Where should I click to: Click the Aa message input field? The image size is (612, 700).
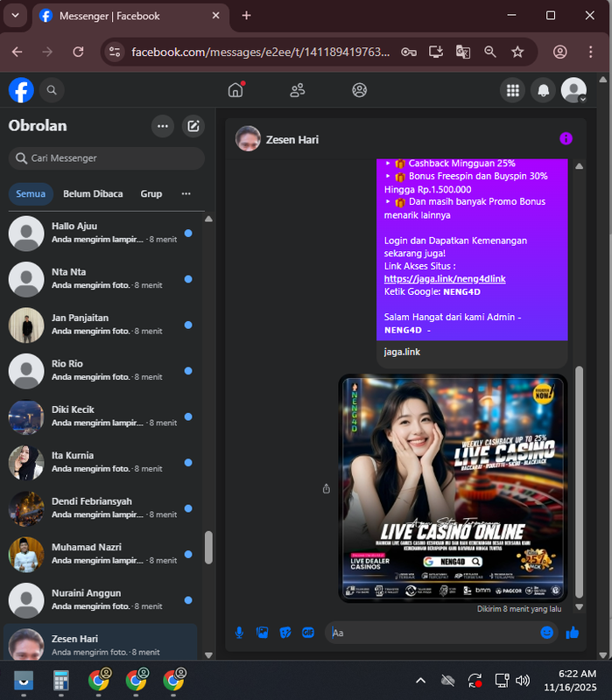pos(433,633)
